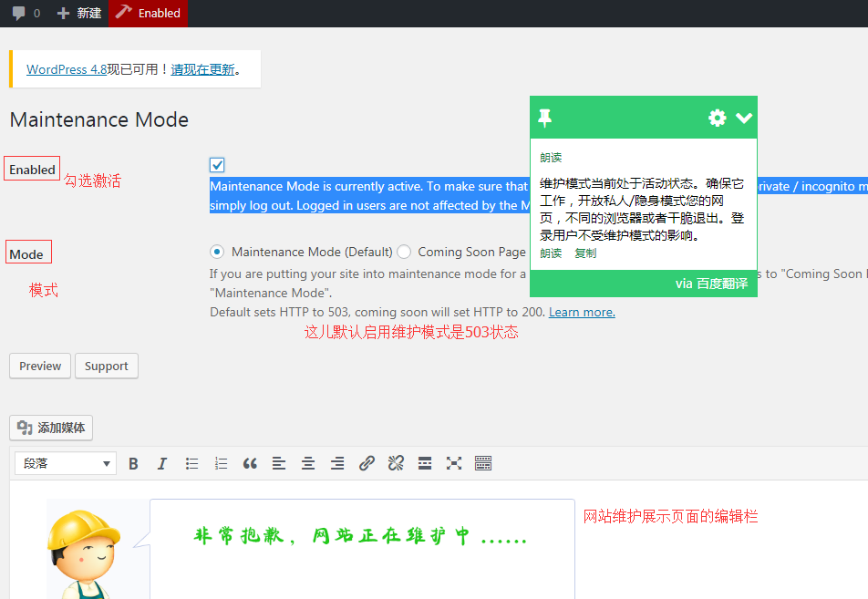This screenshot has height=599, width=868.
Task: Toggle bold formatting in editor toolbar
Action: [133, 463]
